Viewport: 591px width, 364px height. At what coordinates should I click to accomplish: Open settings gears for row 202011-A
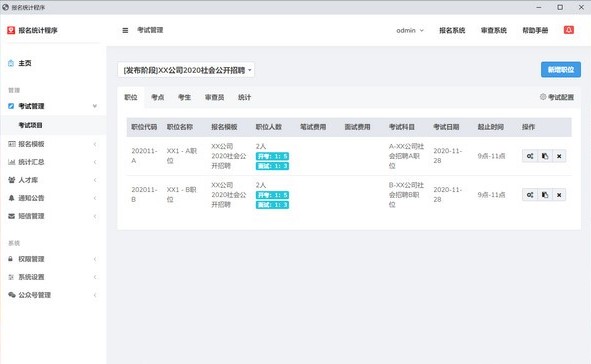coord(530,156)
